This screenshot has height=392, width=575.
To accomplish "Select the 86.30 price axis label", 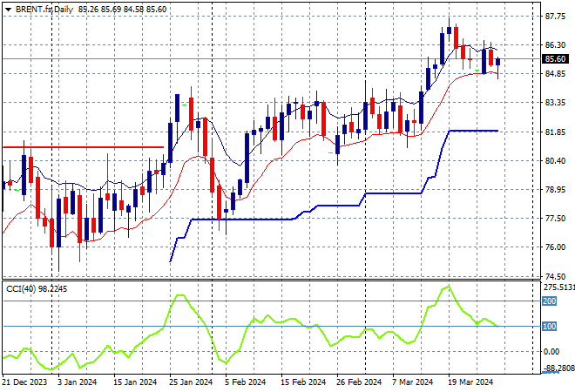I will pyautogui.click(x=555, y=44).
